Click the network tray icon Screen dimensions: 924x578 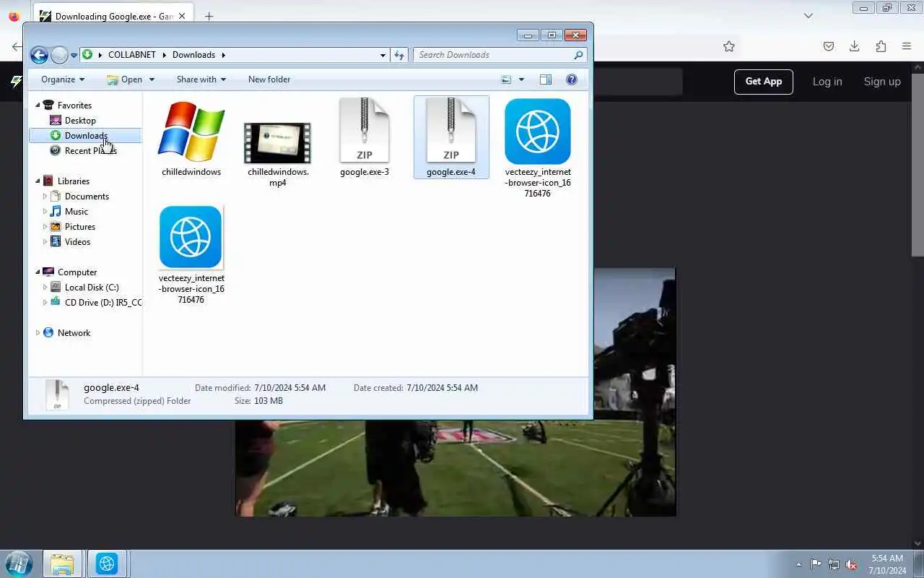pyautogui.click(x=834, y=564)
